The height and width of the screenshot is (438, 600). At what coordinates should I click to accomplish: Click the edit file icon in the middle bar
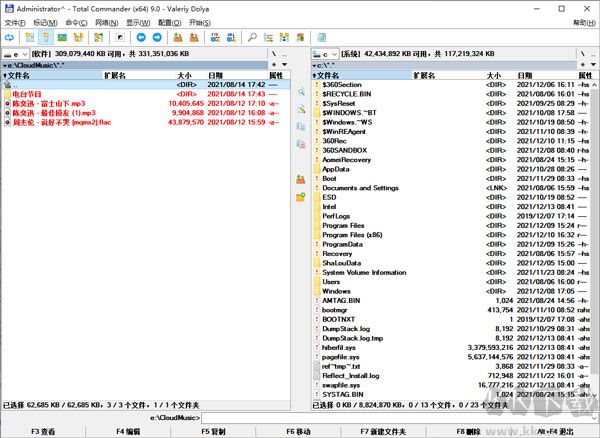coord(301,109)
